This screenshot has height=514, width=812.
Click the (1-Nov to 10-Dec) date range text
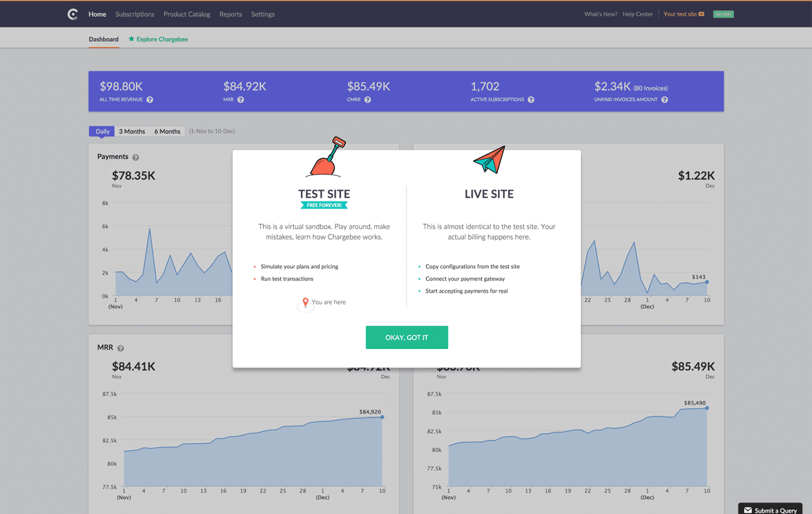(x=212, y=132)
